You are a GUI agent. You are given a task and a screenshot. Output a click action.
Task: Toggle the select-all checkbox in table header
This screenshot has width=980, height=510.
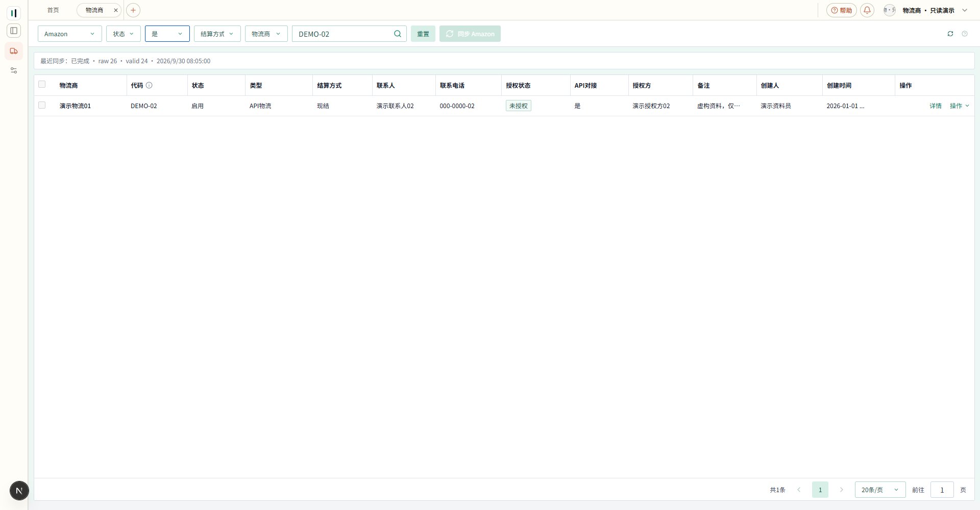(42, 85)
